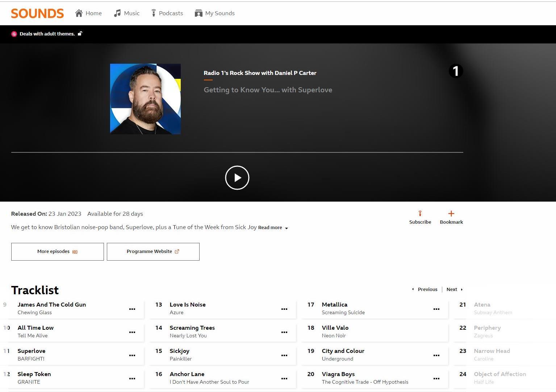Select track title 'Underground'
The height and width of the screenshot is (392, 556).
tap(338, 359)
